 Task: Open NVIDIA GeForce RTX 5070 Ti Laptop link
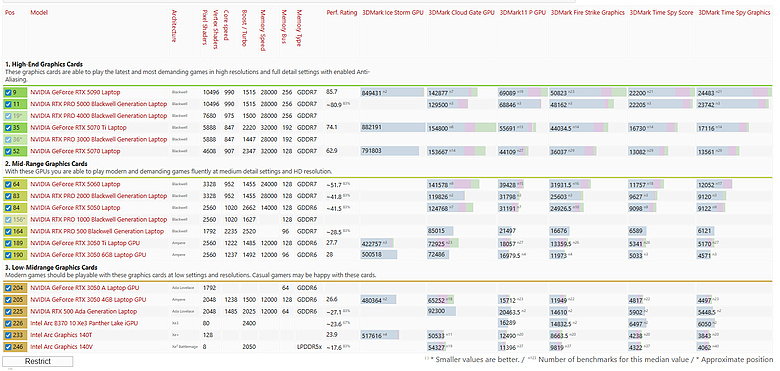[x=79, y=128]
